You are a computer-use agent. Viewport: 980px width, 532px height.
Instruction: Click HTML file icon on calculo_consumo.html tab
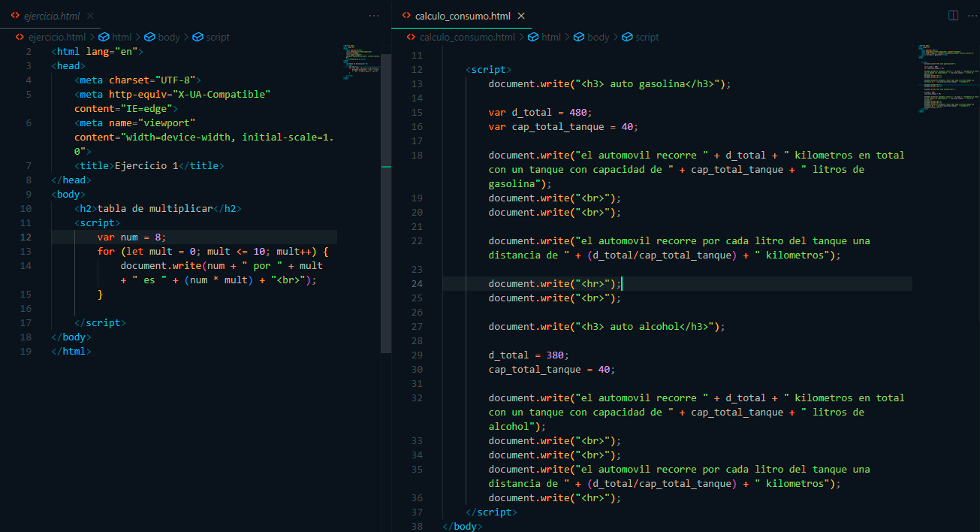[406, 16]
